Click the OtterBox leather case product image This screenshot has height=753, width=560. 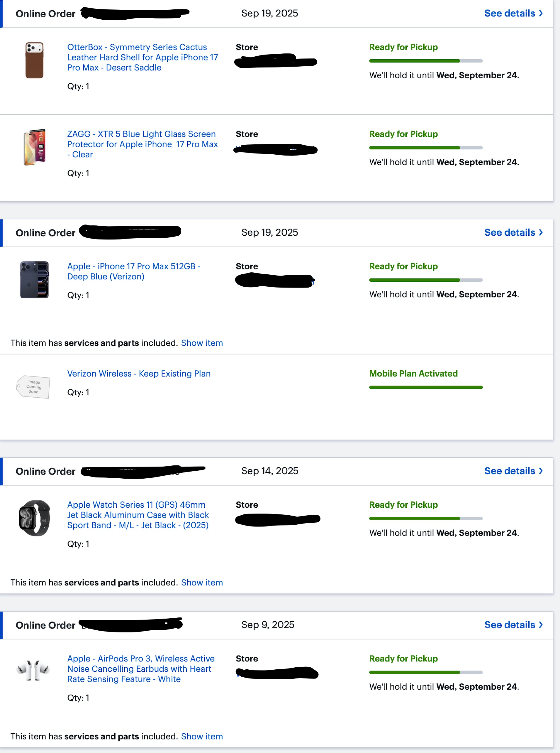tap(34, 60)
